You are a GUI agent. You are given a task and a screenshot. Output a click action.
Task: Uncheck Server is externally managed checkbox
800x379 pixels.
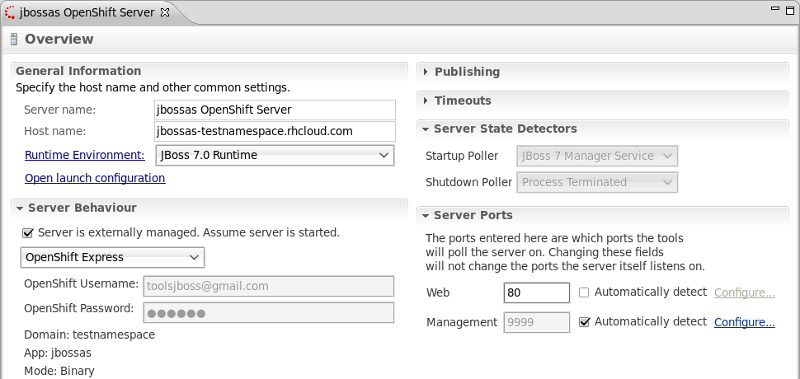(x=28, y=233)
